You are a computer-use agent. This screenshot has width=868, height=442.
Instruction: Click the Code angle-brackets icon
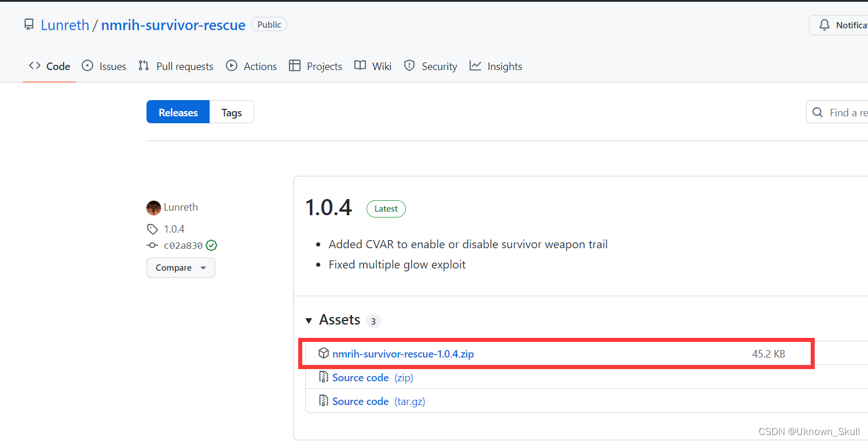click(35, 66)
